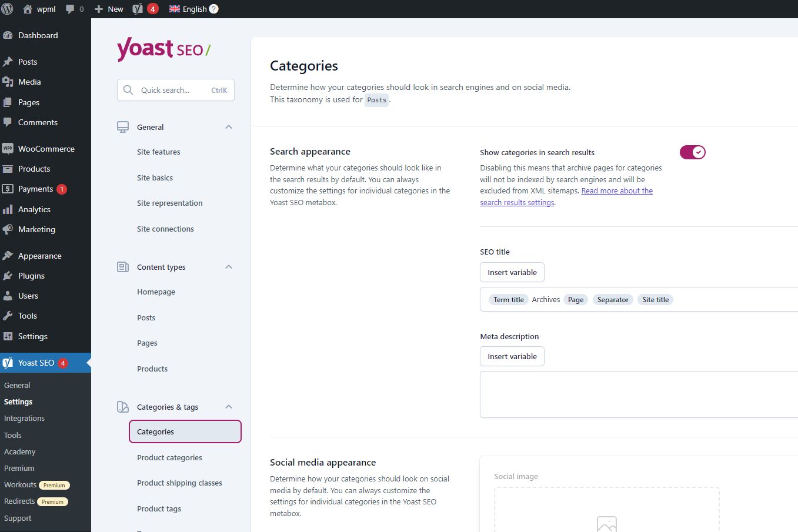Click the Dashboard gauge icon
Viewport: 798px width, 532px height.
click(x=8, y=35)
